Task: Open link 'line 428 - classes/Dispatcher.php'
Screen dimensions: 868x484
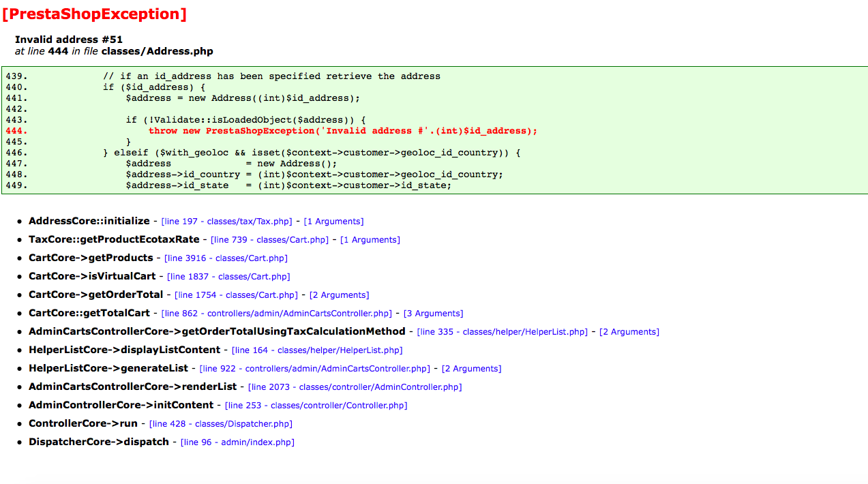Action: click(221, 424)
